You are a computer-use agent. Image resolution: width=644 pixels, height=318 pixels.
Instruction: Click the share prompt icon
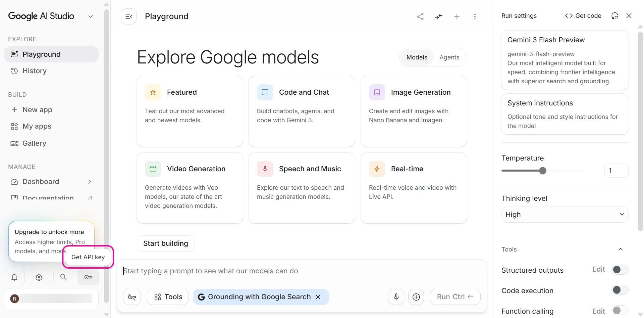[420, 16]
